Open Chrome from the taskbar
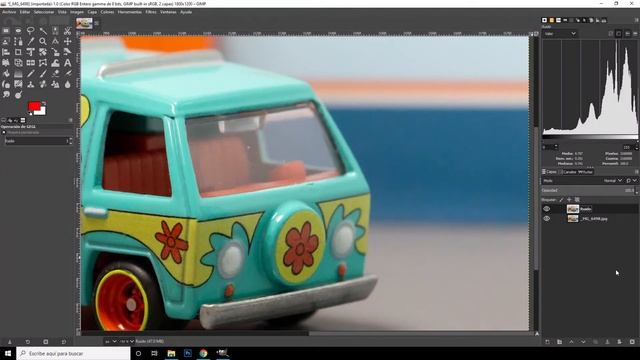The height and width of the screenshot is (360, 640). pyautogui.click(x=203, y=353)
